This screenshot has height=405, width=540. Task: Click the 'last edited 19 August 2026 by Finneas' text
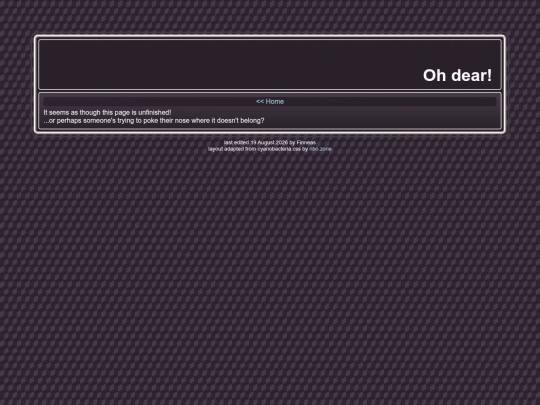[270, 143]
